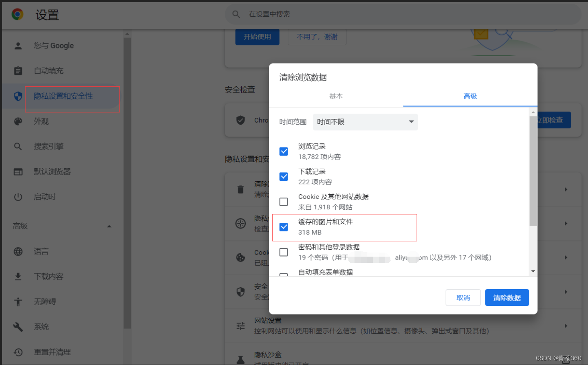The width and height of the screenshot is (588, 365).
Task: Uncheck the 浏览记录 checkbox
Action: [284, 151]
